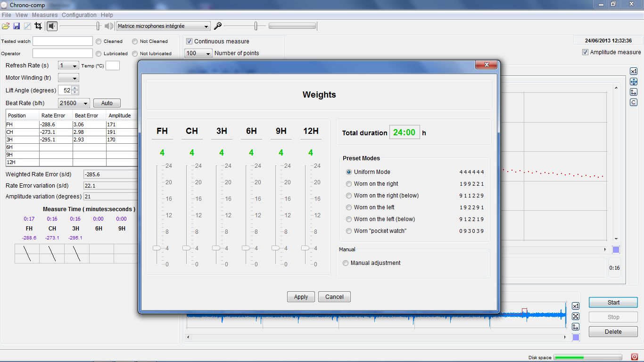
Task: Click the x1 zoom reset icon beside graph
Action: click(634, 71)
